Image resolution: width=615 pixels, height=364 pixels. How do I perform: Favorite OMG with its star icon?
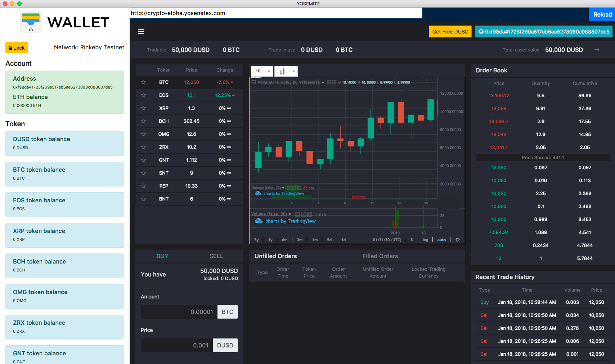[x=143, y=134]
